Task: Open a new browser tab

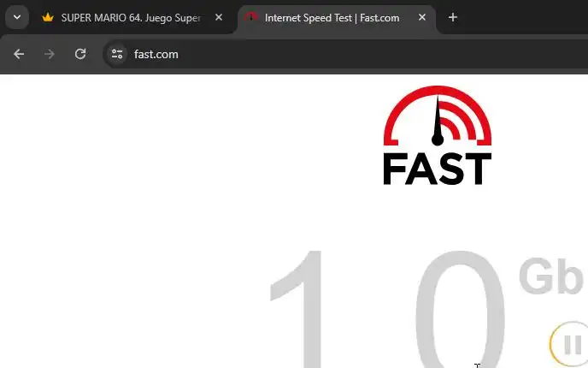Action: point(453,17)
